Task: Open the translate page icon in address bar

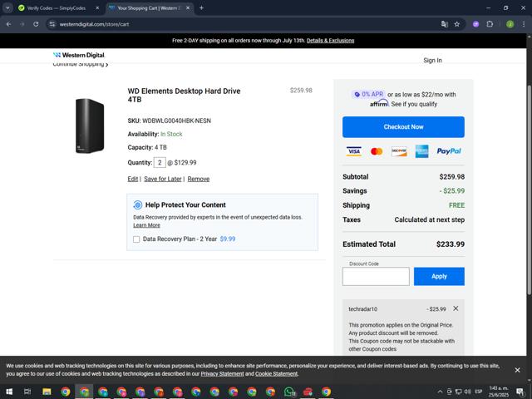Action: tap(445, 24)
